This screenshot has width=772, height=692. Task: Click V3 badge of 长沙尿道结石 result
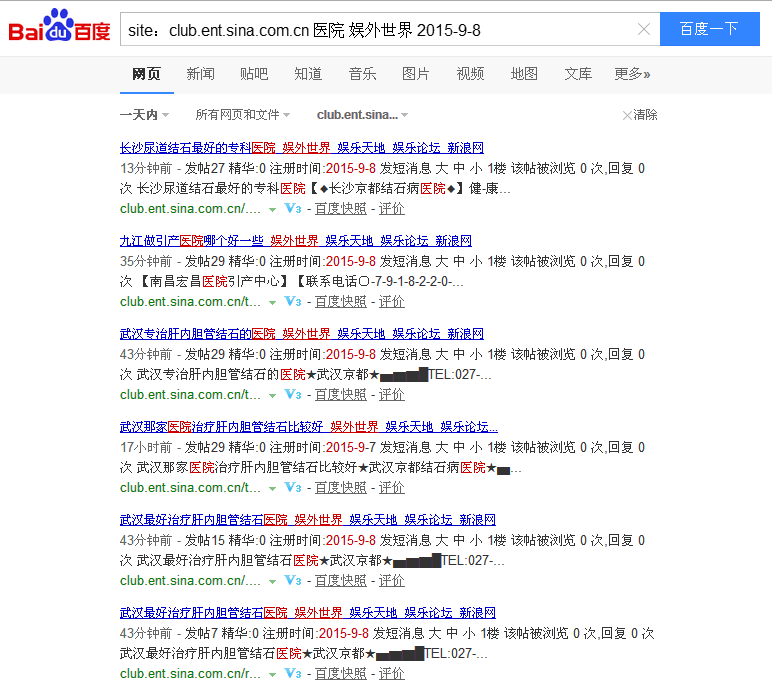293,209
